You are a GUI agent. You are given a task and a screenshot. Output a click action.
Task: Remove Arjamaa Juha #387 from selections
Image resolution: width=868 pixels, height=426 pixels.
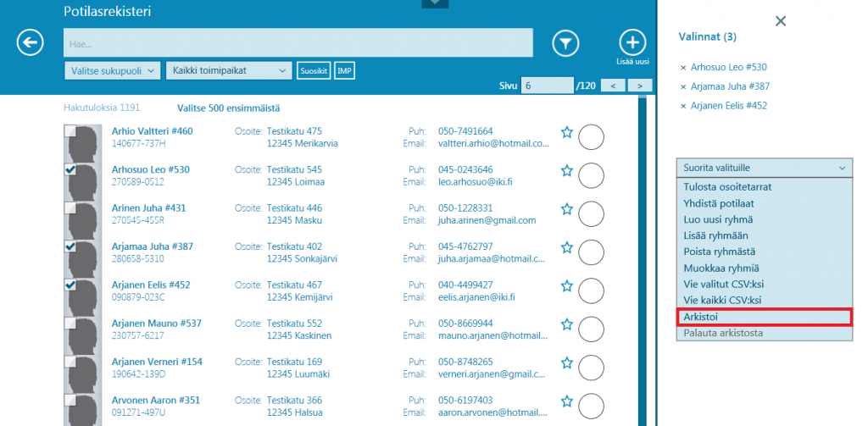click(x=683, y=87)
